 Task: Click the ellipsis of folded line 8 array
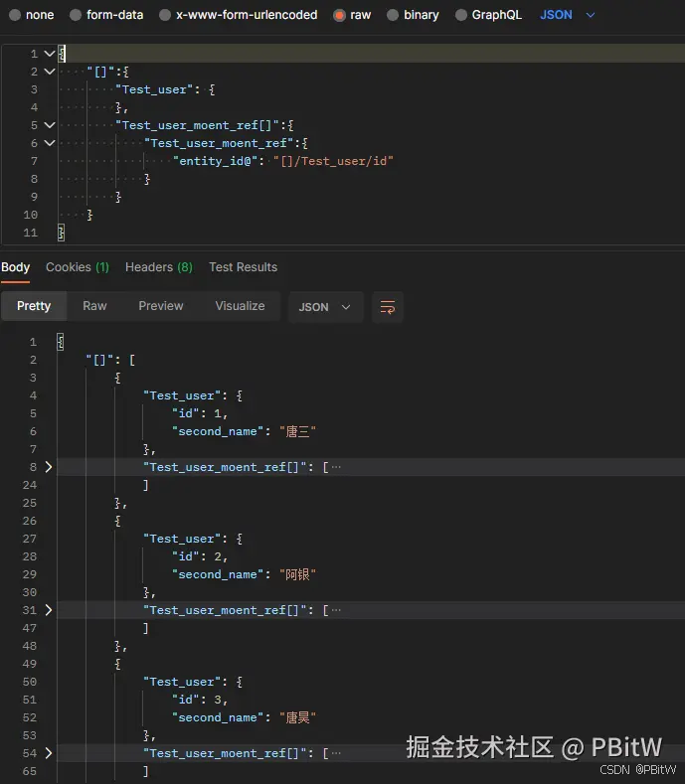(x=336, y=467)
